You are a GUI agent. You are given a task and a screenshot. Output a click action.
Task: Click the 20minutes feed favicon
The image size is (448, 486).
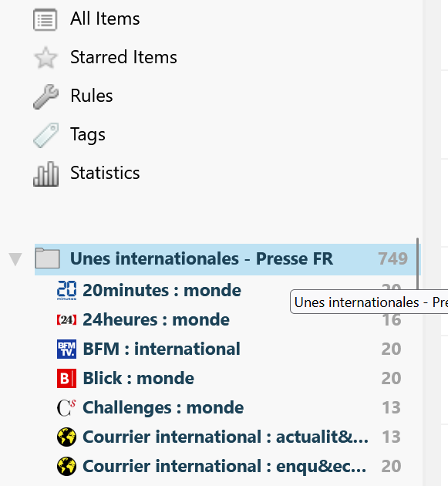pyautogui.click(x=66, y=290)
